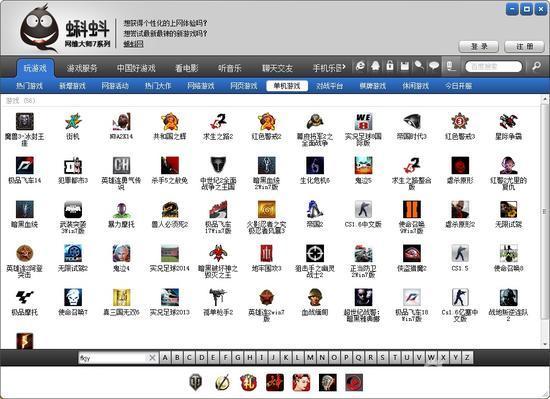The width and height of the screenshot is (550, 399).
Task: Open the 暴力摩托 game icon
Action: pyautogui.click(x=121, y=210)
